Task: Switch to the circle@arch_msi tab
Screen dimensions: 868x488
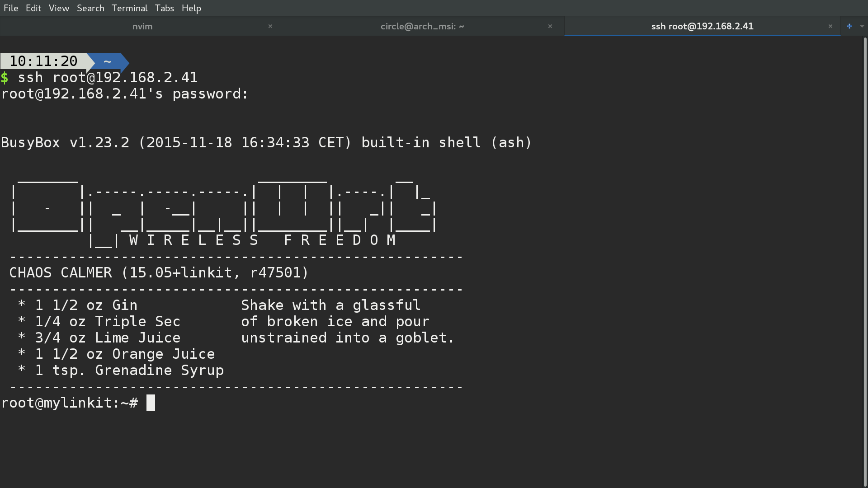Action: pos(422,26)
